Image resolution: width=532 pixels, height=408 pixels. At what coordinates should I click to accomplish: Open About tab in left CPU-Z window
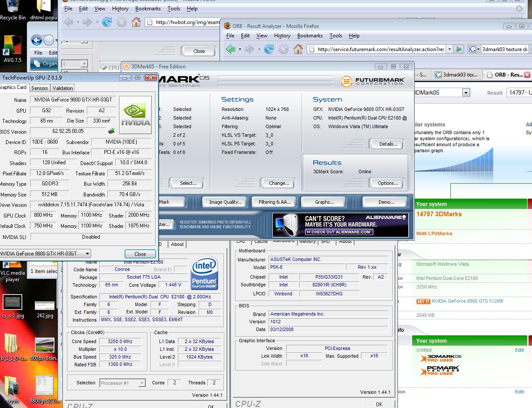(177, 244)
